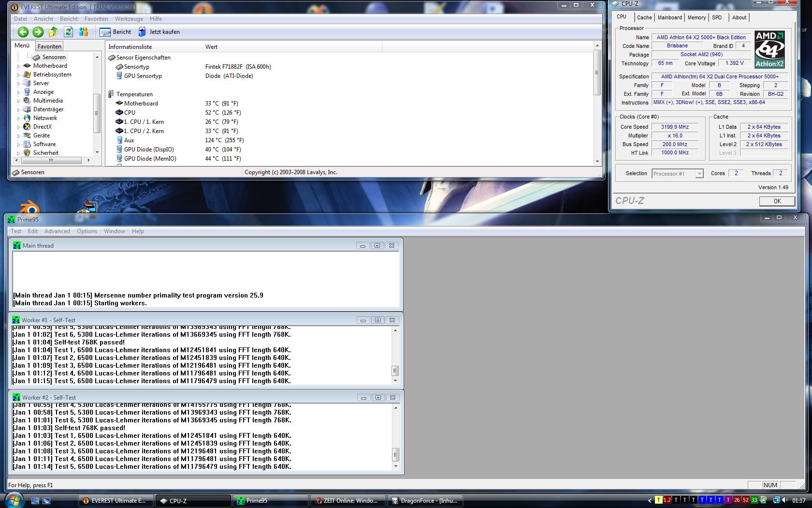Click the Worker #2 window icon
812x508 pixels.
coord(16,397)
